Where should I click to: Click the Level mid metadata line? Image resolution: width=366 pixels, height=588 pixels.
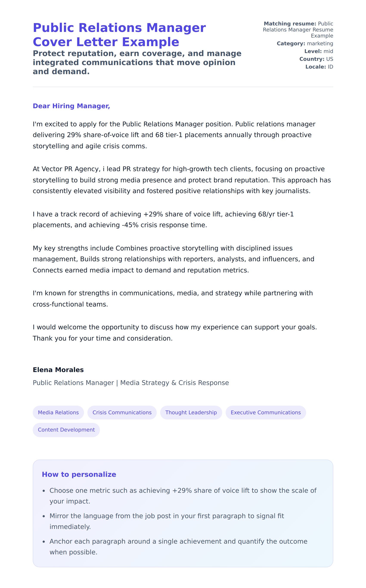click(319, 51)
